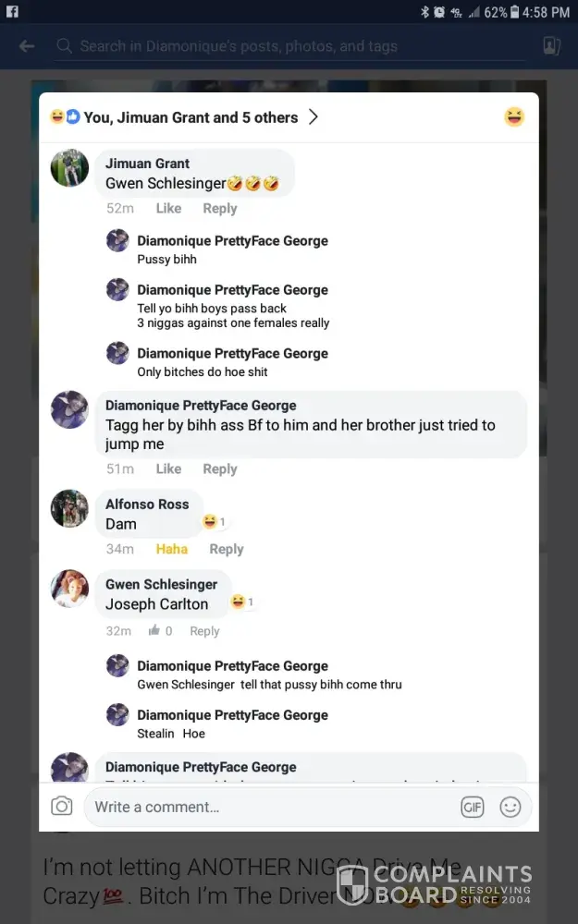The width and height of the screenshot is (578, 924).
Task: View reaction count on Alfonso Ross's comment
Action: 215,522
